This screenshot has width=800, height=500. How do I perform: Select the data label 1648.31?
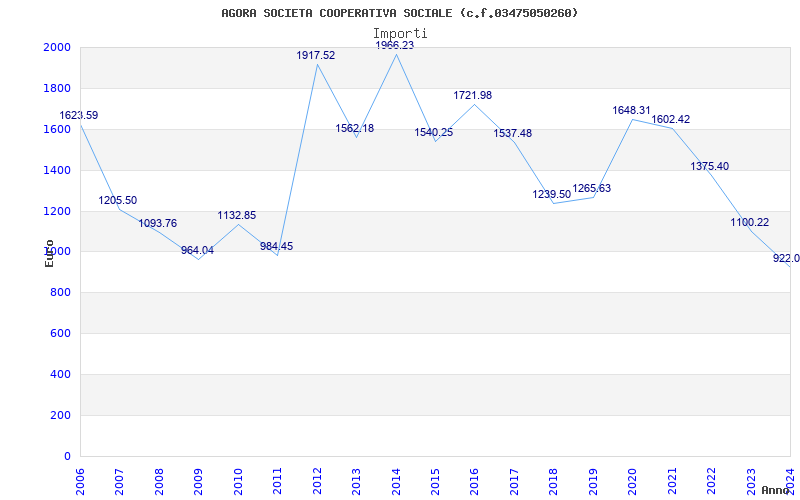coord(632,110)
